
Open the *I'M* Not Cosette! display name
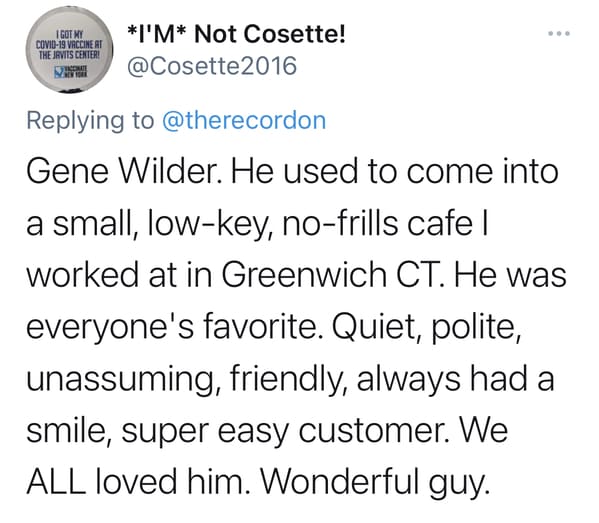236,34
